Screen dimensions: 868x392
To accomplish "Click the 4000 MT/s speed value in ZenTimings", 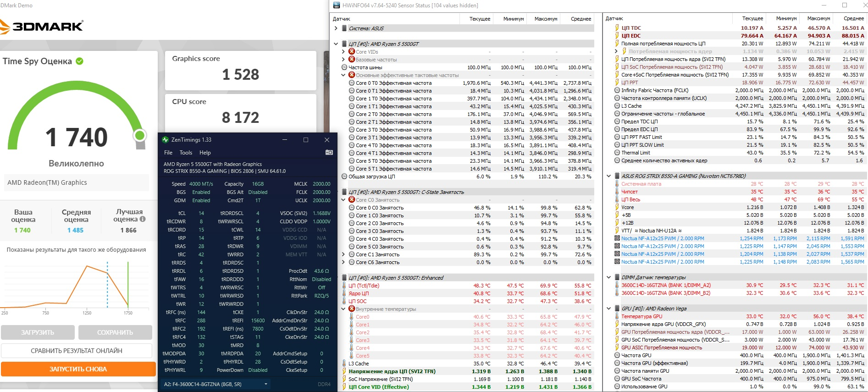I will pos(201,184).
